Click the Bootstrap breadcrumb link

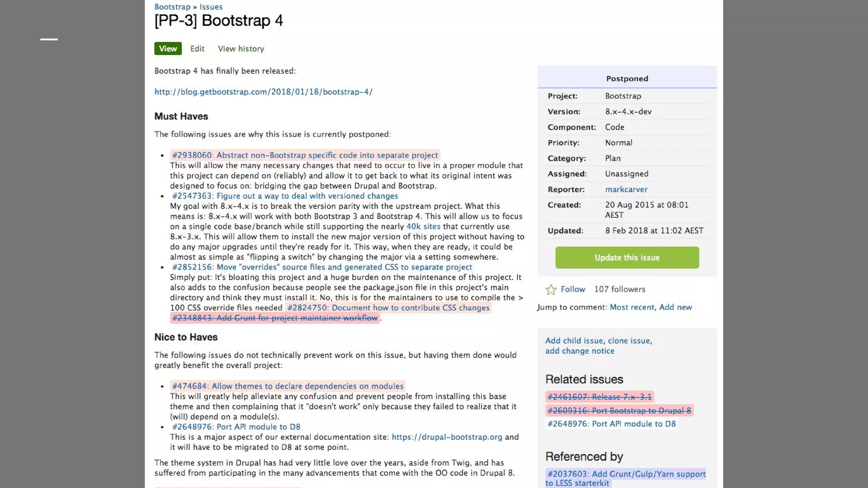pyautogui.click(x=172, y=7)
